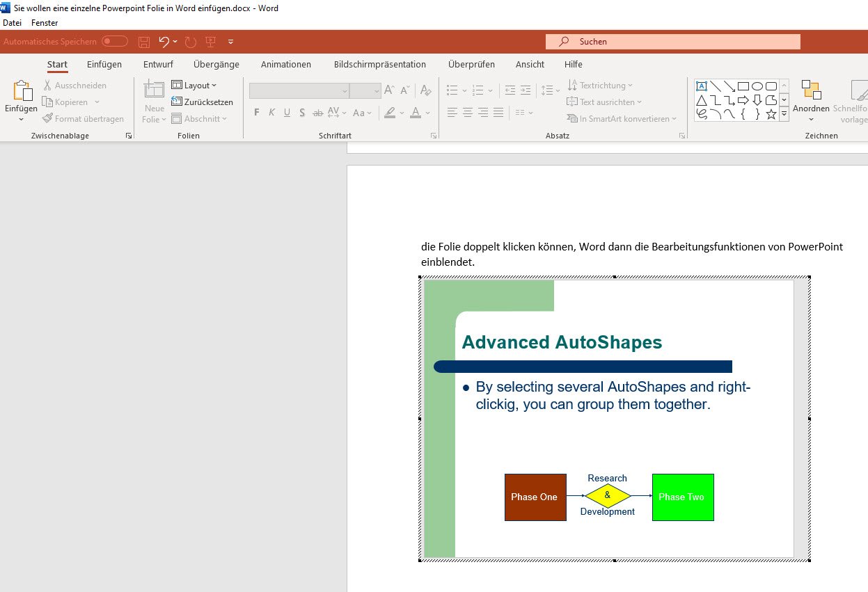Open the Anordnen arrange menu

click(811, 100)
